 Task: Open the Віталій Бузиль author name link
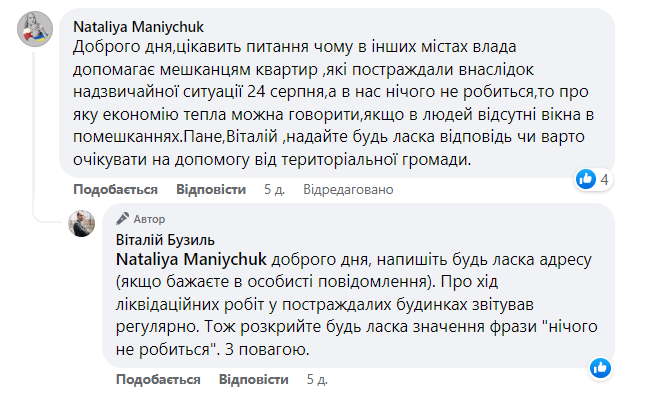pos(164,239)
